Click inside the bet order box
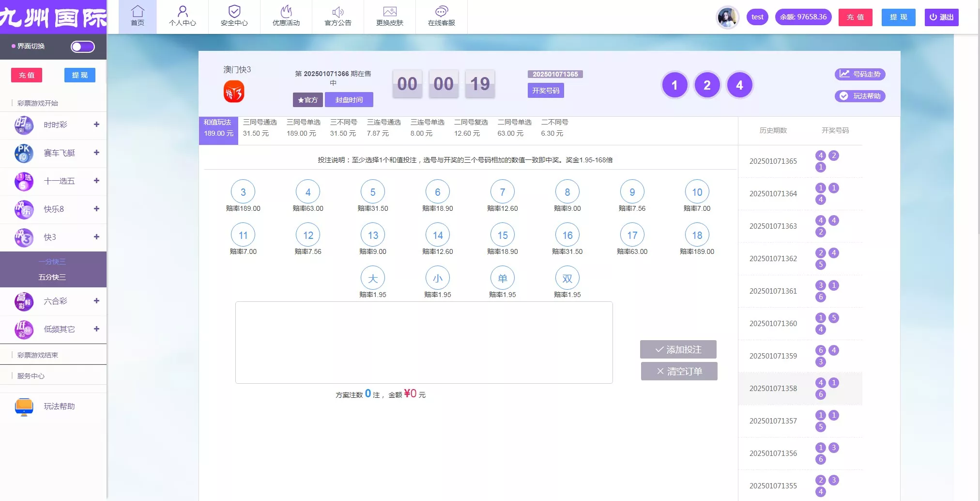This screenshot has width=980, height=501. [424, 343]
